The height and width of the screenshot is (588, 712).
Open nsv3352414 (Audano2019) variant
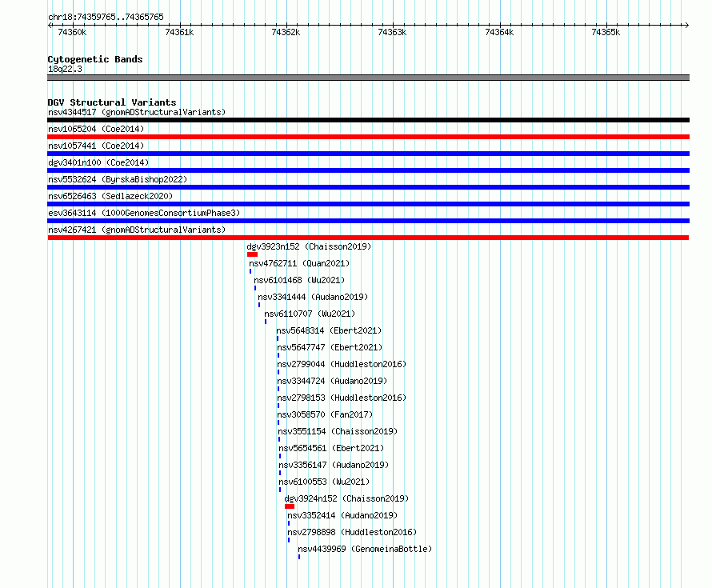coord(342,515)
